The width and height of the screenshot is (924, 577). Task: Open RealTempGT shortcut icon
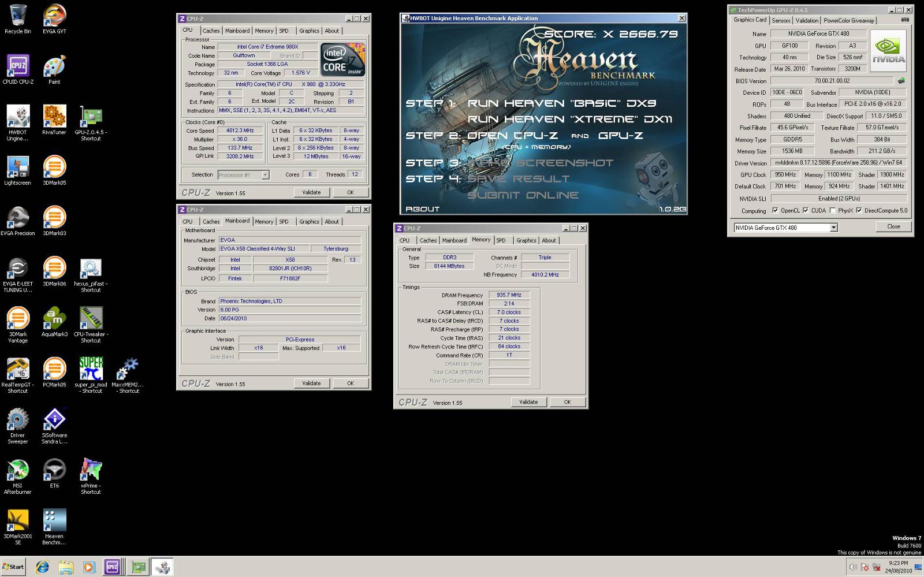[x=18, y=375]
